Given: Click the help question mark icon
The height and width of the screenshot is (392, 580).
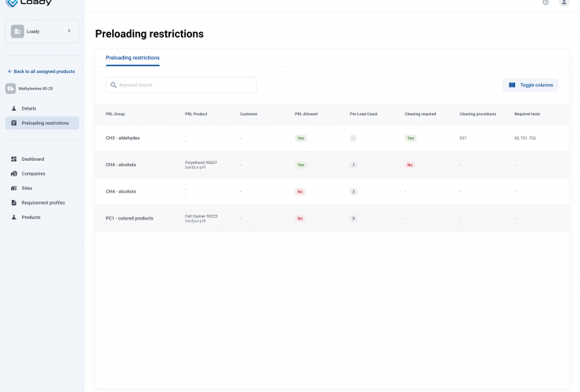Looking at the screenshot, I should pyautogui.click(x=546, y=2).
